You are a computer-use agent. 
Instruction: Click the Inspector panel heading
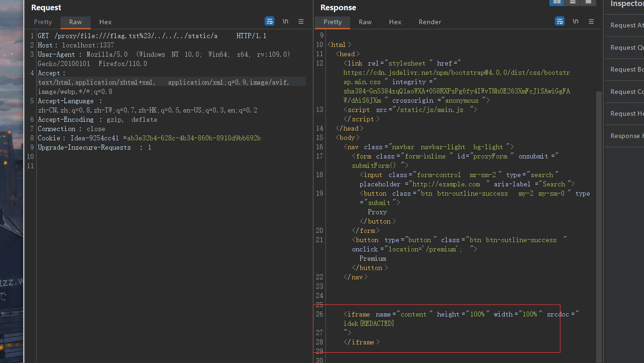[x=627, y=4]
